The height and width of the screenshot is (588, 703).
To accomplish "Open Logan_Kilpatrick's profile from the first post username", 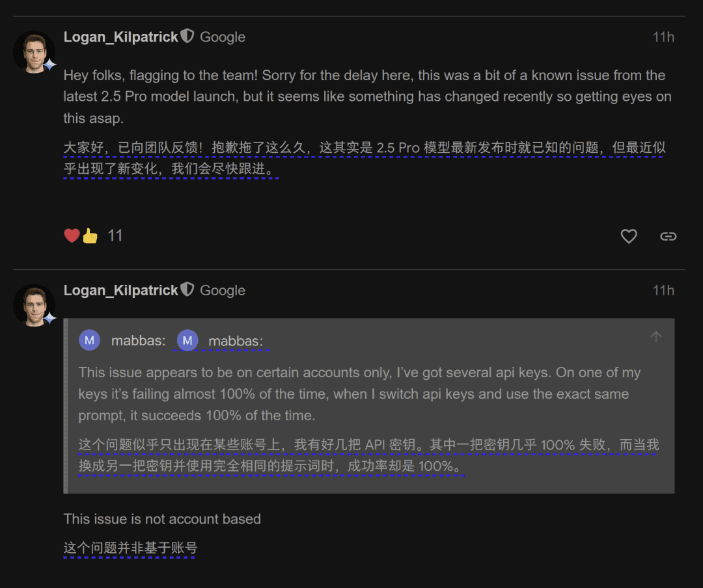I will pos(120,36).
